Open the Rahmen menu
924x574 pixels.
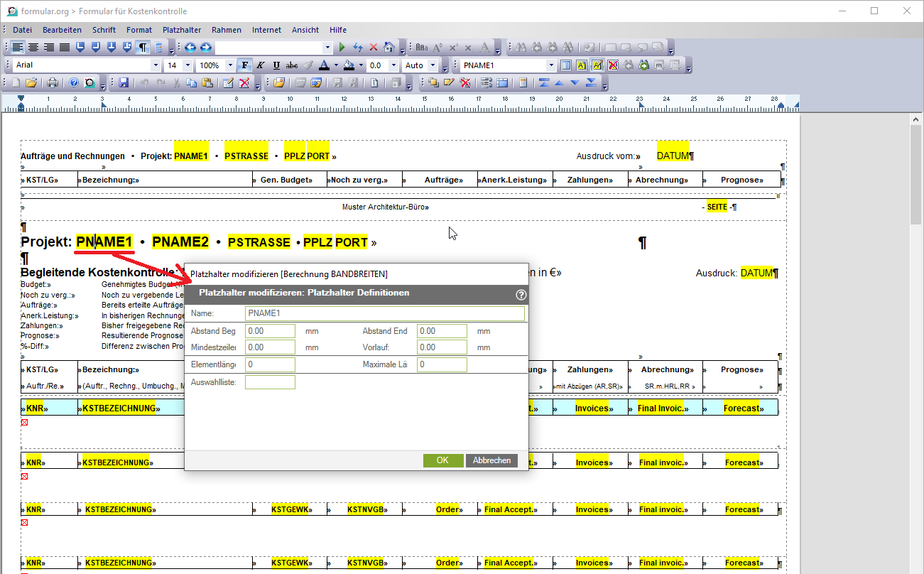226,30
